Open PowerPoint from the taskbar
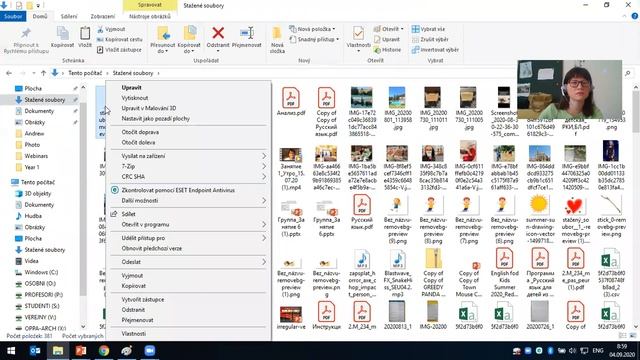 point(80,351)
